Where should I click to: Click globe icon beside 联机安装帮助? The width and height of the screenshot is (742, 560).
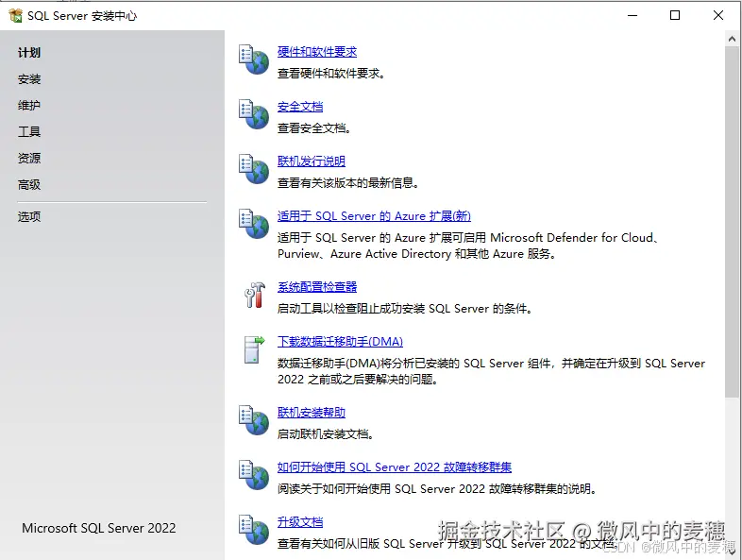pos(254,420)
